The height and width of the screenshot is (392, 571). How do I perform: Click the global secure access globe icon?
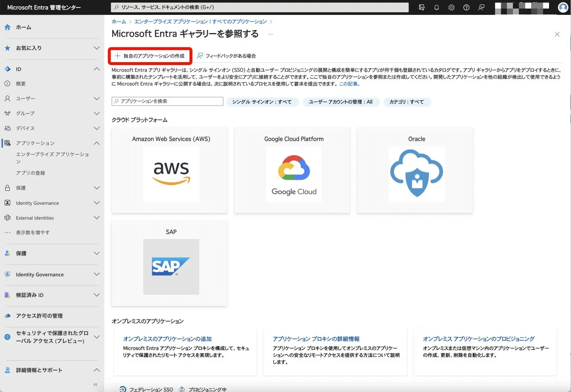[7, 337]
